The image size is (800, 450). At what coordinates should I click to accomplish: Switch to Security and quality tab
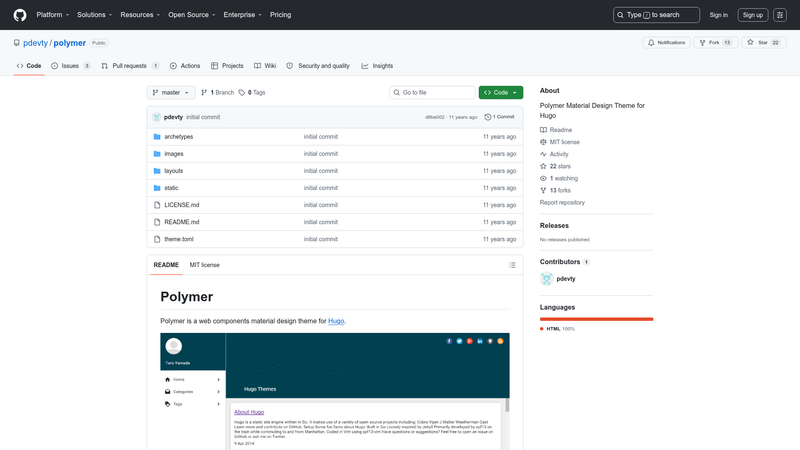pyautogui.click(x=318, y=66)
